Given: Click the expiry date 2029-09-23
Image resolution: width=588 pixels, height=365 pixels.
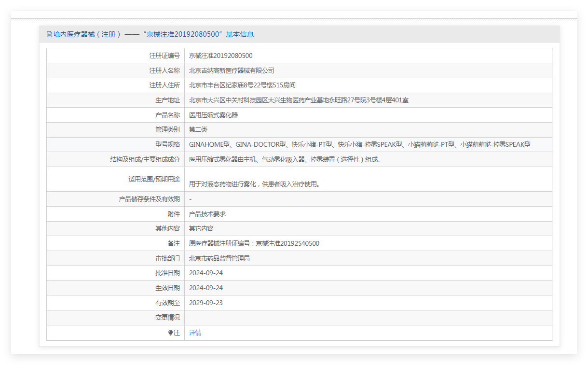Looking at the screenshot, I should tap(206, 303).
